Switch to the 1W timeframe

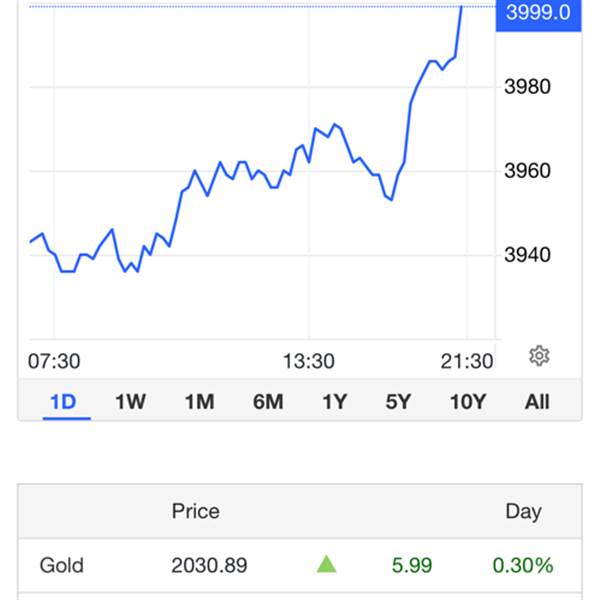[130, 402]
